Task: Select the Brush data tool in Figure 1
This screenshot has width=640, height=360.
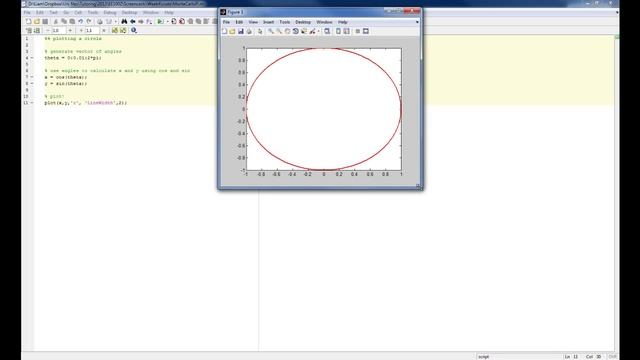Action: (312, 31)
